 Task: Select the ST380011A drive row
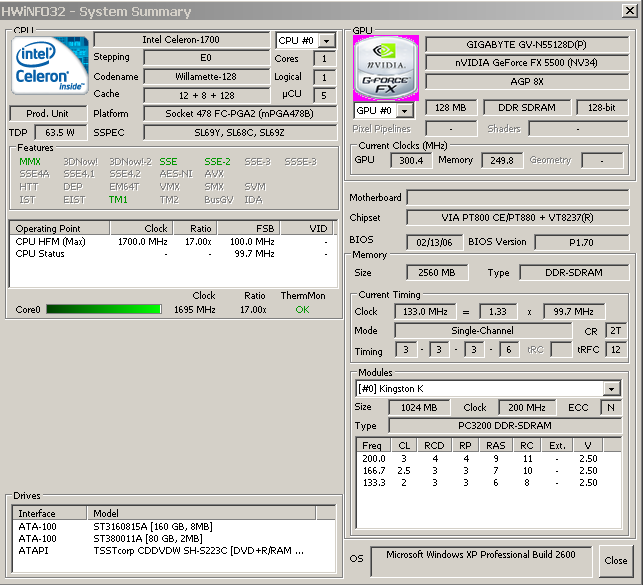pyautogui.click(x=174, y=538)
